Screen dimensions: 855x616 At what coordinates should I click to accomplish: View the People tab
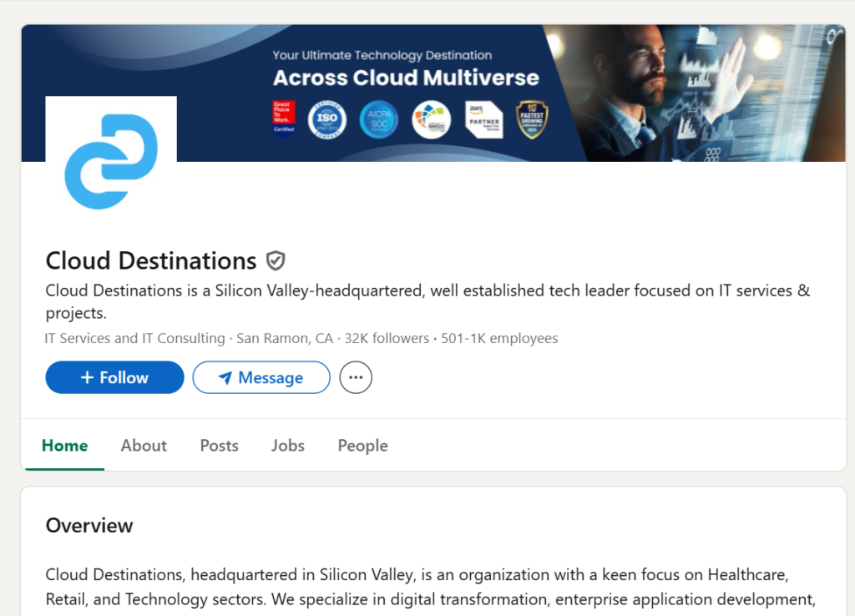pyautogui.click(x=362, y=446)
